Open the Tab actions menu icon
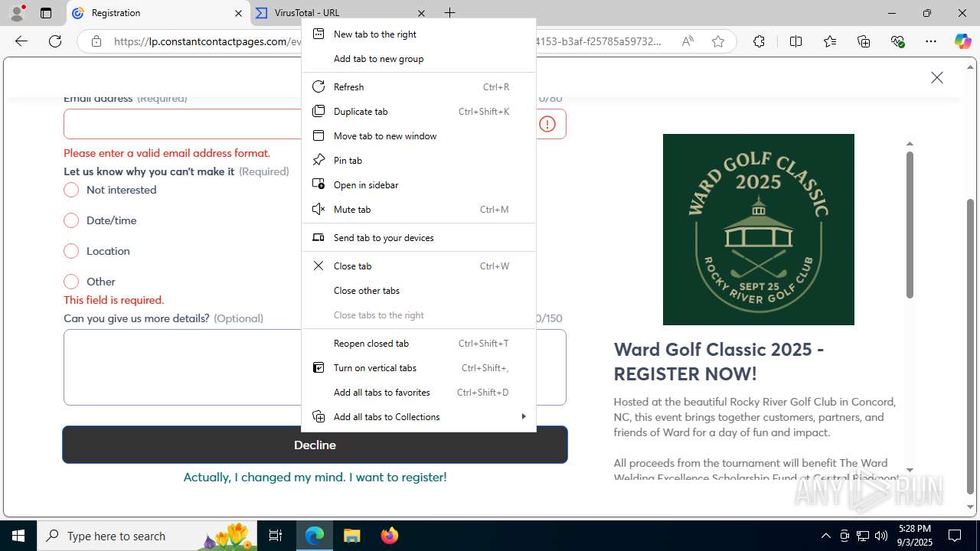Screen dimensions: 980x551 tap(46, 13)
